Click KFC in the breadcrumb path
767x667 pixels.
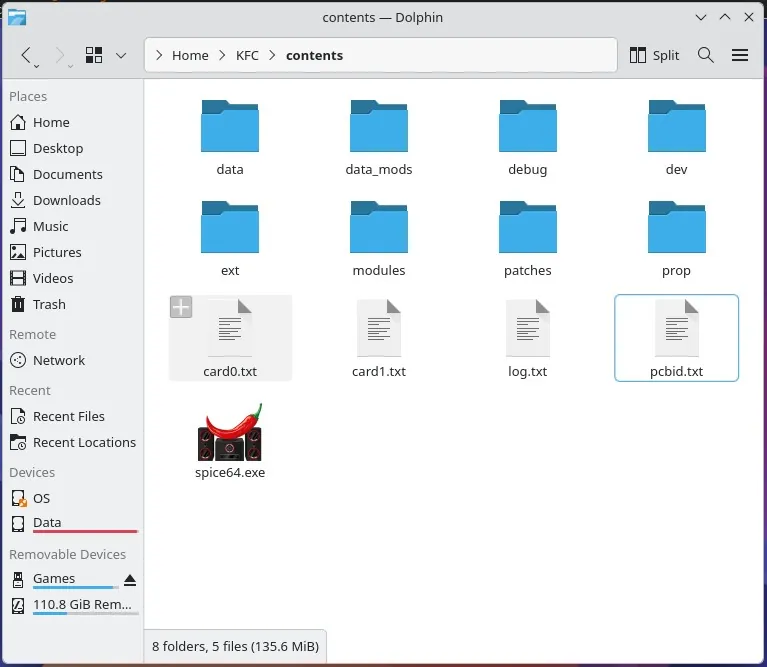pos(247,56)
